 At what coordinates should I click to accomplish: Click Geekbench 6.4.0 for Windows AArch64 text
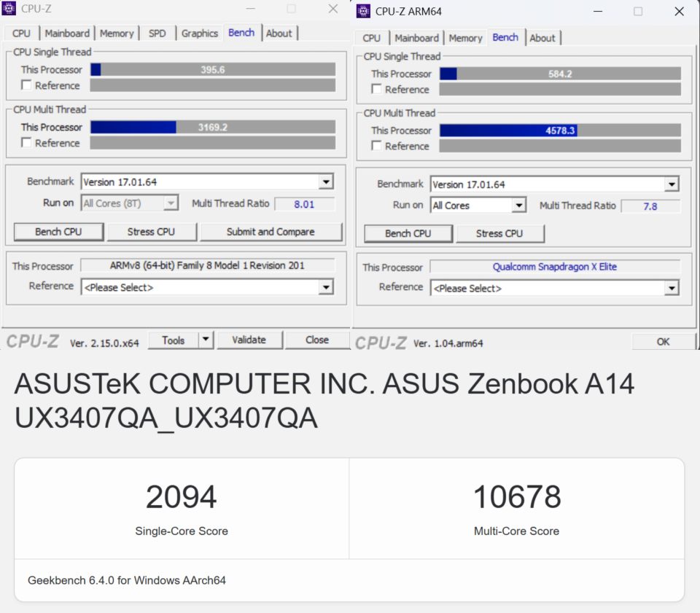point(127,580)
